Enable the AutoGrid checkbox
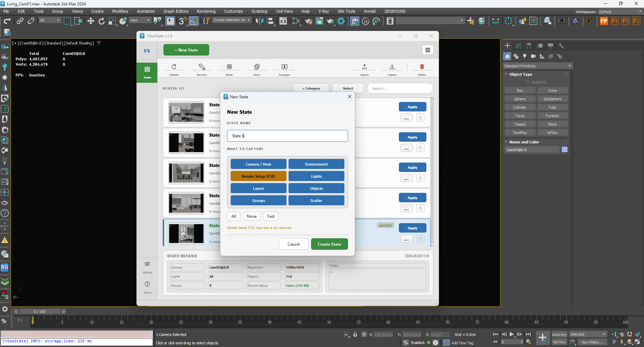 (528, 82)
